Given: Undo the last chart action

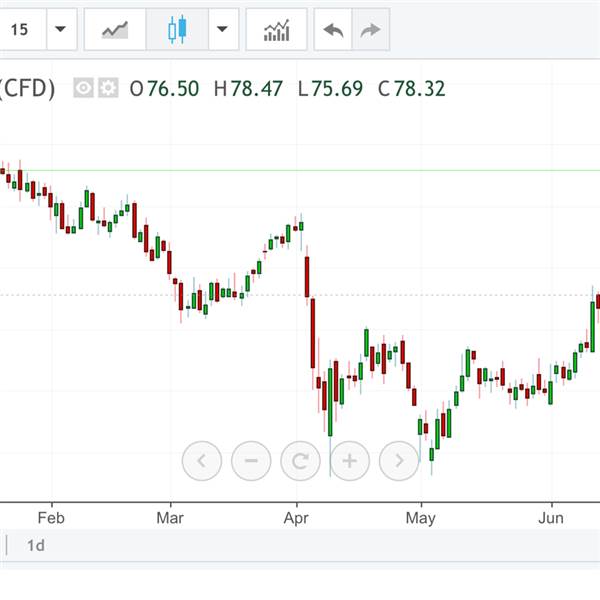Looking at the screenshot, I should (x=333, y=29).
